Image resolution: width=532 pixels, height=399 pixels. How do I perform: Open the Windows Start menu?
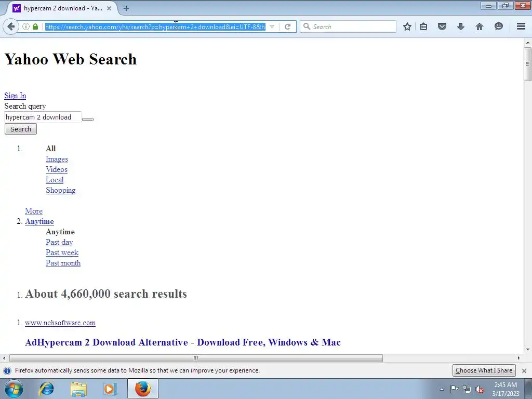14,389
